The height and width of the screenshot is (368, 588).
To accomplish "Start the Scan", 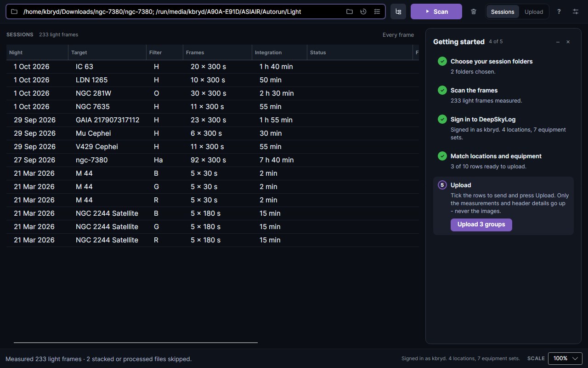I will 436,11.
